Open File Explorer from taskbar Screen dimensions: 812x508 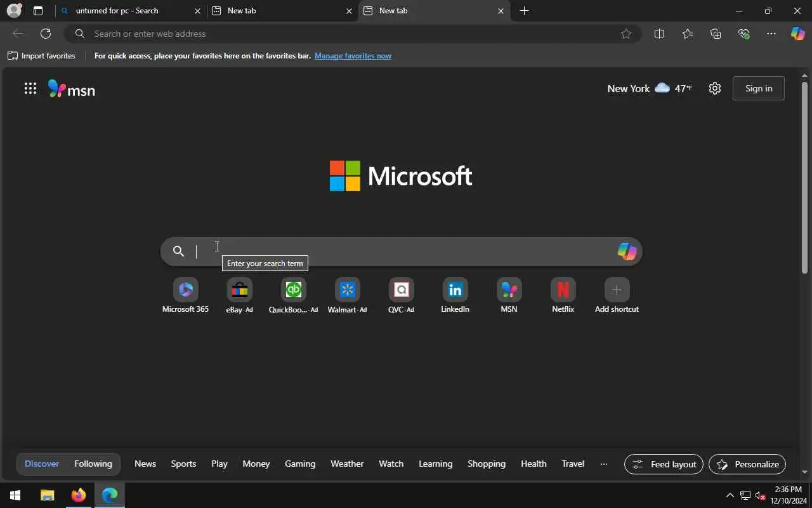click(x=47, y=495)
